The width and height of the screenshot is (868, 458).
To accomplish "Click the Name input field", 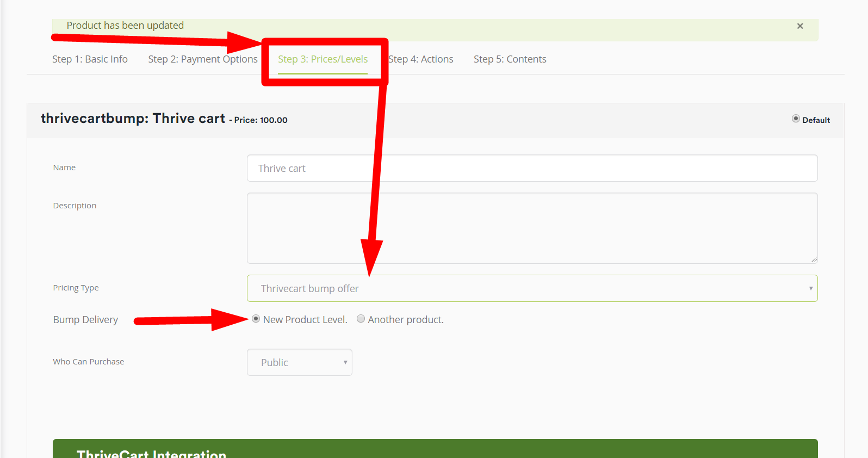I will point(532,168).
